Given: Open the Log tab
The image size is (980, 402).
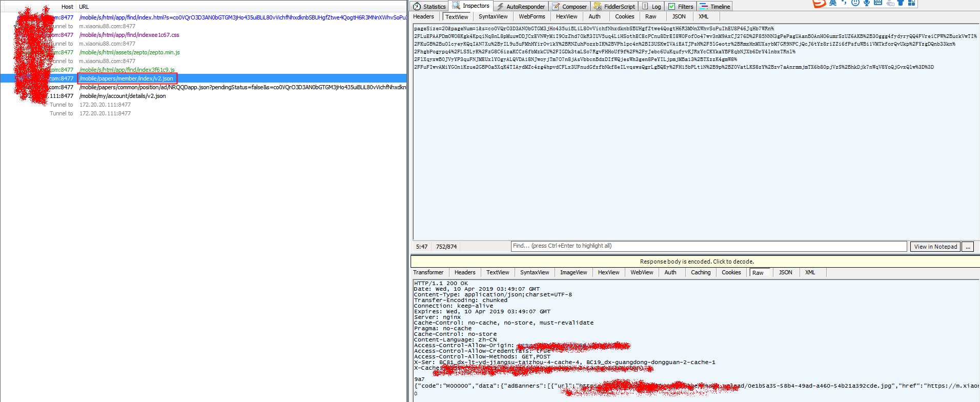Looking at the screenshot, I should pos(651,7).
